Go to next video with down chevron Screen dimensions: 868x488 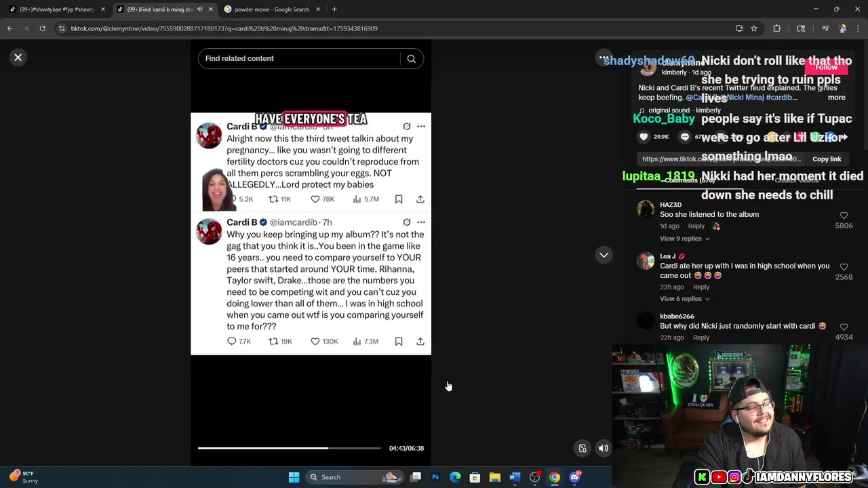[604, 255]
